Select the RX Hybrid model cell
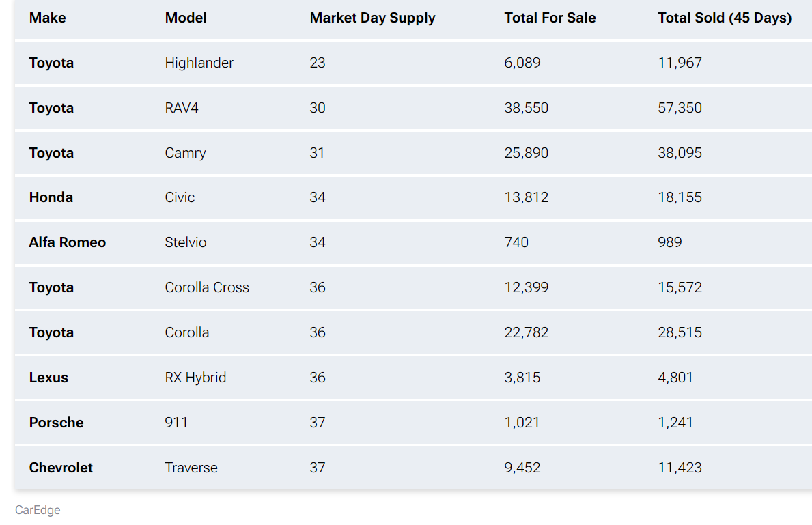The width and height of the screenshot is (812, 525). click(195, 378)
